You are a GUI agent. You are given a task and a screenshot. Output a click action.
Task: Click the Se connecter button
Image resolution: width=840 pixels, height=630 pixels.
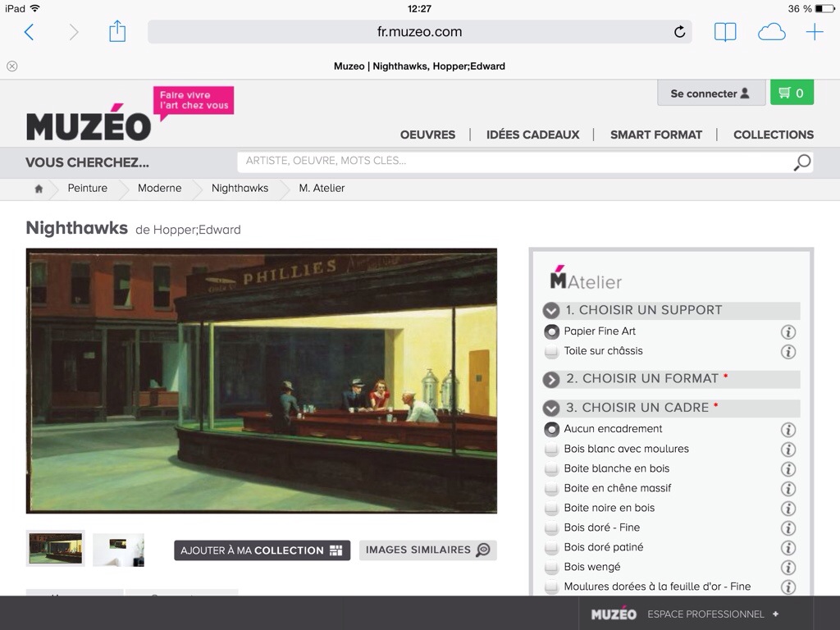tap(711, 94)
